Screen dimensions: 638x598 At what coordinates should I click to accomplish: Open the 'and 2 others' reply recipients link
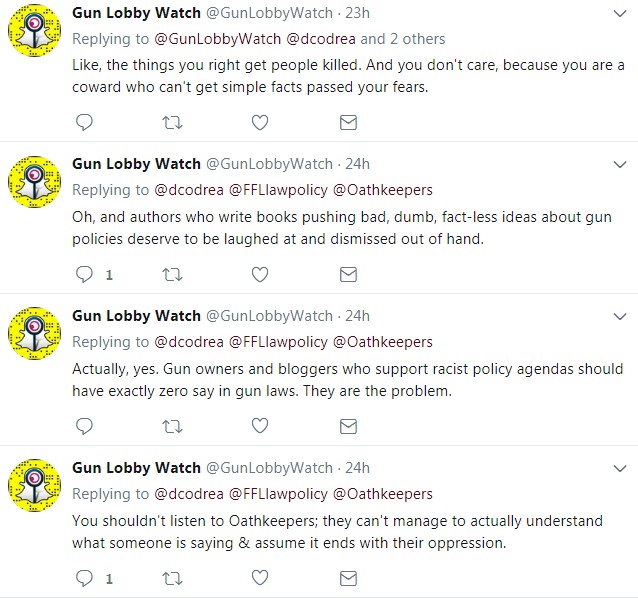pyautogui.click(x=402, y=39)
